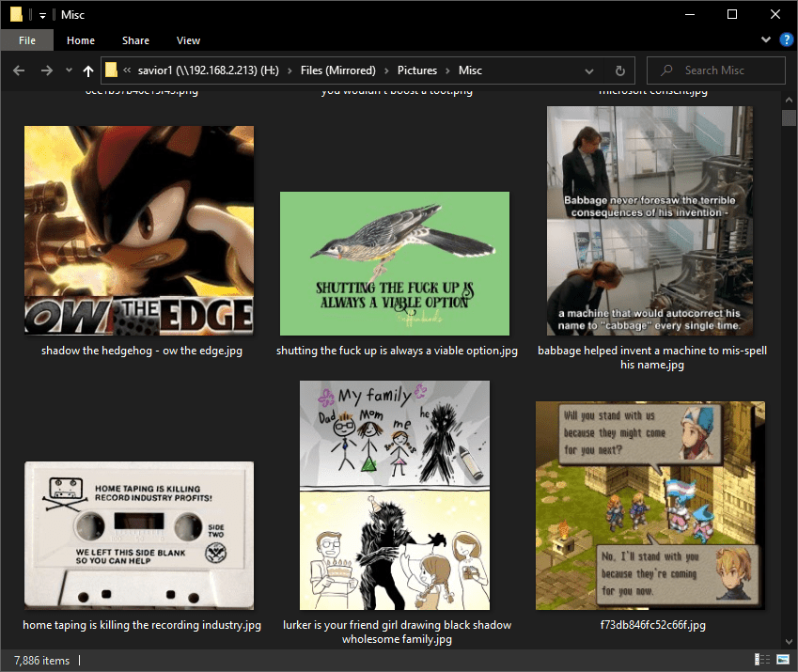Image resolution: width=798 pixels, height=672 pixels.
Task: Open Customize Quick Access Toolbar dropdown
Action: coord(42,15)
